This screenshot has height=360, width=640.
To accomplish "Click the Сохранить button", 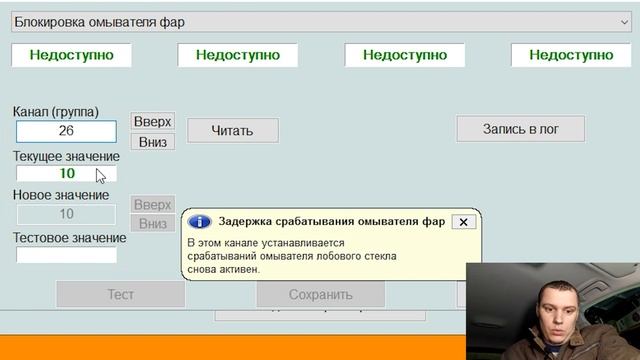I will click(320, 294).
